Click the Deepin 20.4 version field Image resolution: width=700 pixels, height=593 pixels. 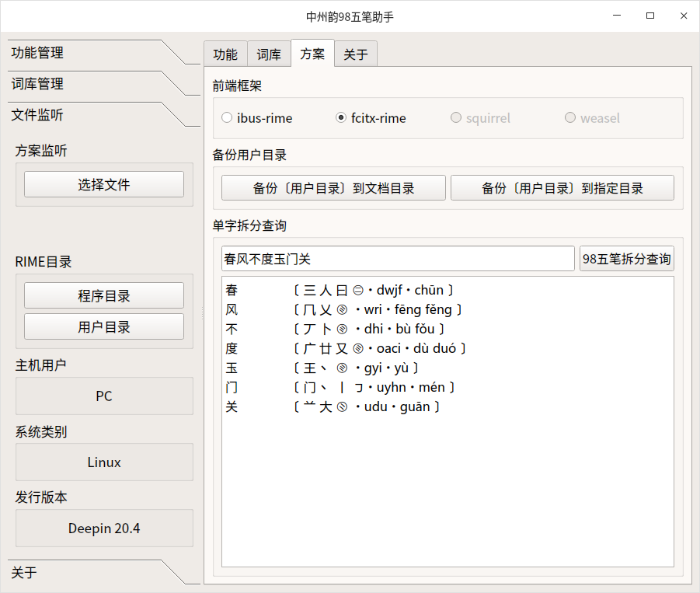103,528
